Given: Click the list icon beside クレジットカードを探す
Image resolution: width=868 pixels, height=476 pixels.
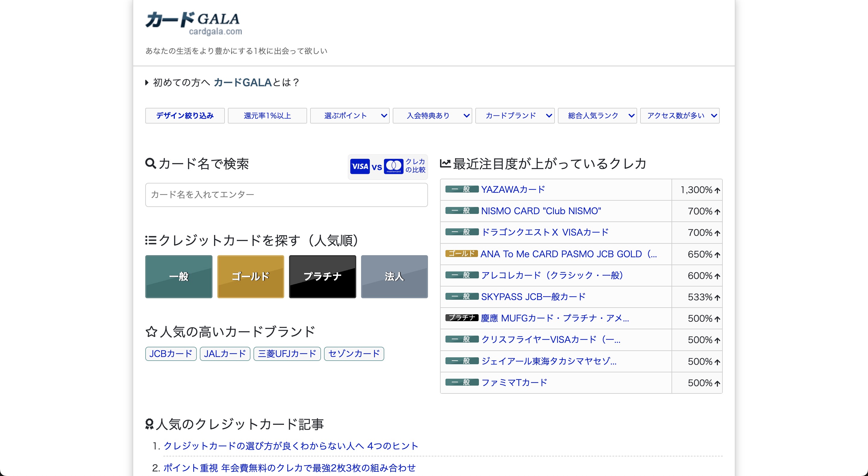Looking at the screenshot, I should (x=150, y=240).
